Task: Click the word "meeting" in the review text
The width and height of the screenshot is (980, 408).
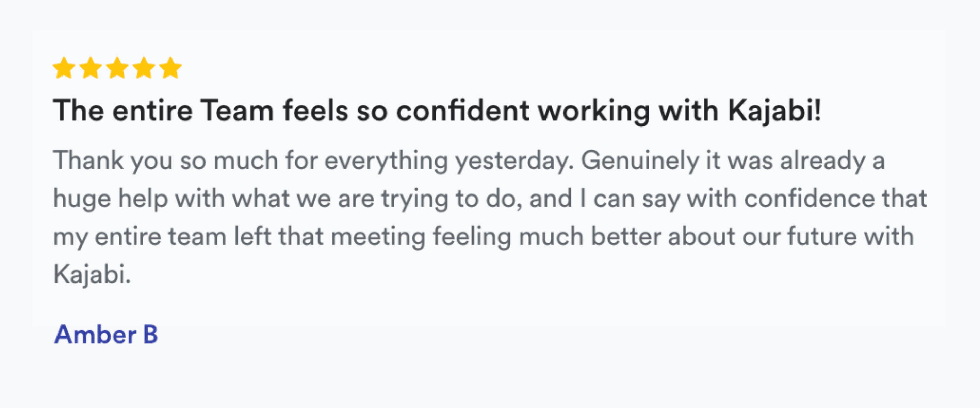Action: [378, 237]
